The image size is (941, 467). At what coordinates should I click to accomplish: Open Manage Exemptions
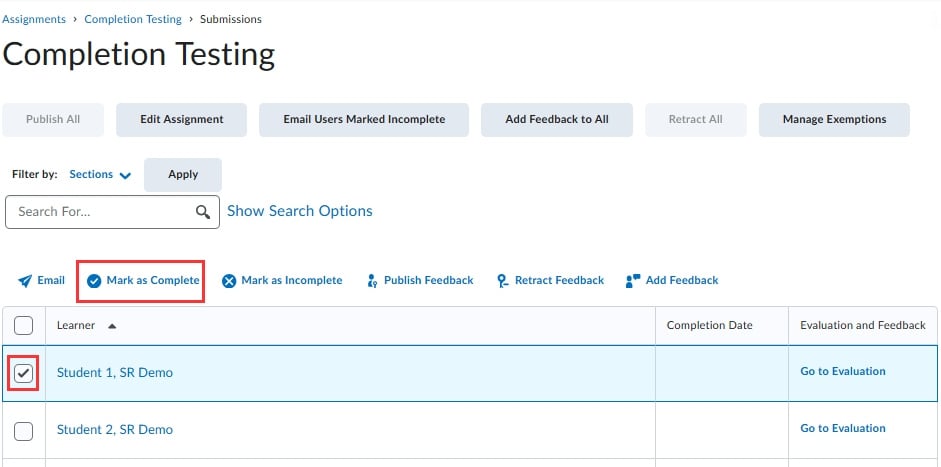point(834,119)
